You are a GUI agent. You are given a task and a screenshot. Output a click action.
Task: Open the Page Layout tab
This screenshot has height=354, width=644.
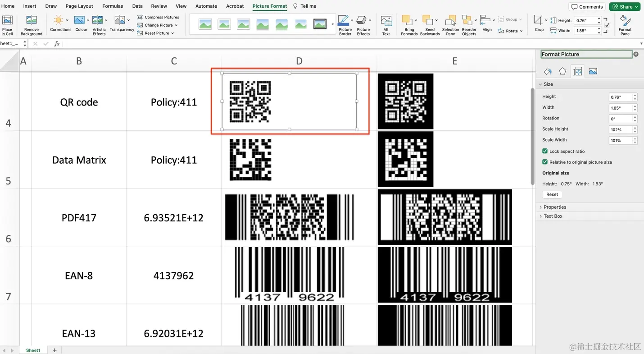tap(79, 6)
